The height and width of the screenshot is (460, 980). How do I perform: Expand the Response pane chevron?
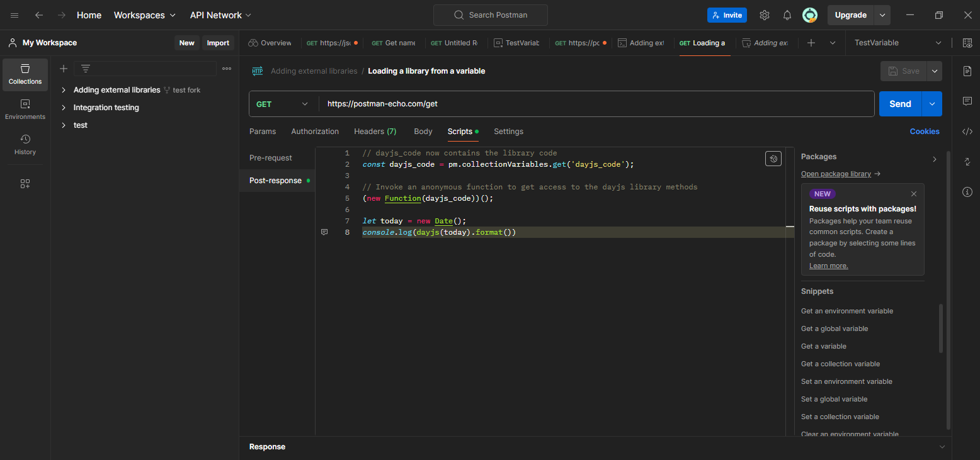[942, 447]
